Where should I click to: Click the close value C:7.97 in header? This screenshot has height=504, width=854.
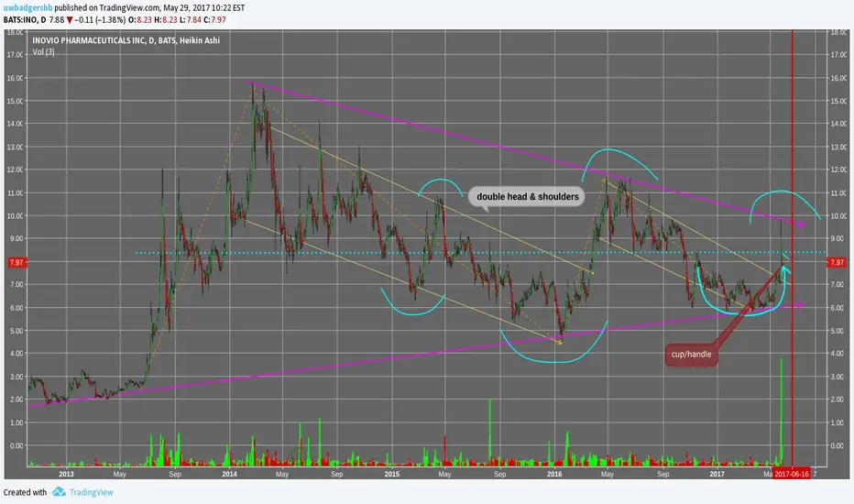point(214,19)
